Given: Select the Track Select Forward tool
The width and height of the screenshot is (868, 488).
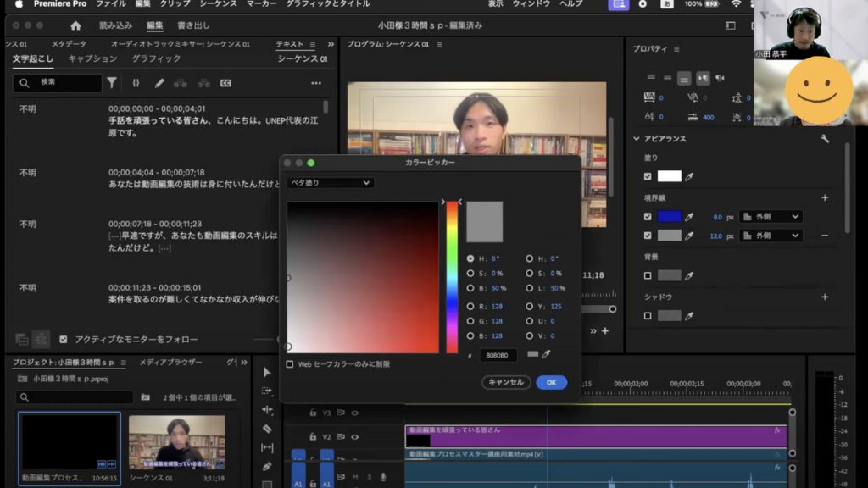Looking at the screenshot, I should (x=267, y=391).
